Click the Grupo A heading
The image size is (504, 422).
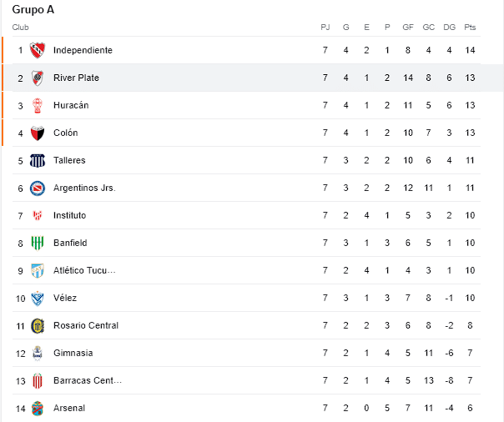[x=33, y=10]
